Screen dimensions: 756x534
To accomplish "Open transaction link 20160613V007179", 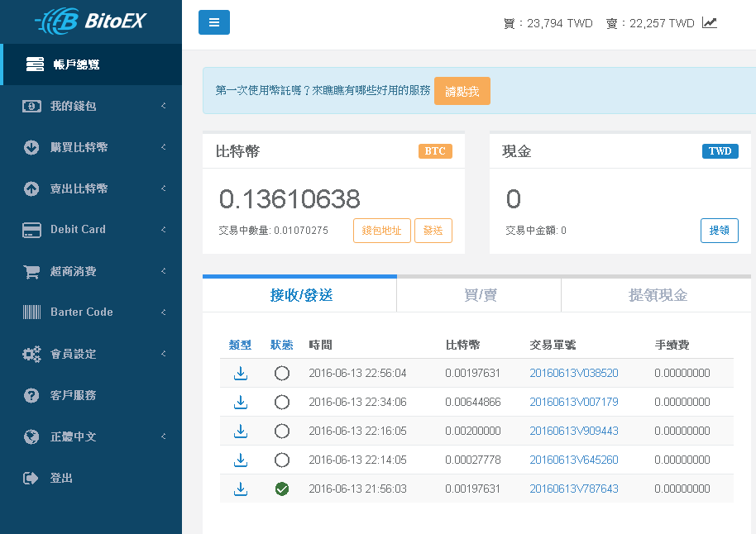I will click(574, 402).
